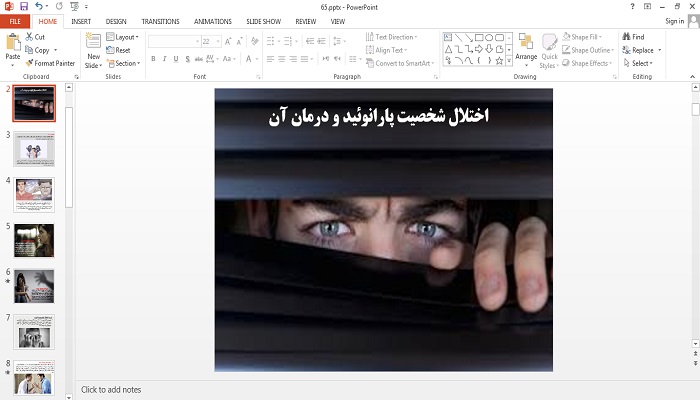Increase list indent level icon
The image size is (700, 400).
(321, 42)
